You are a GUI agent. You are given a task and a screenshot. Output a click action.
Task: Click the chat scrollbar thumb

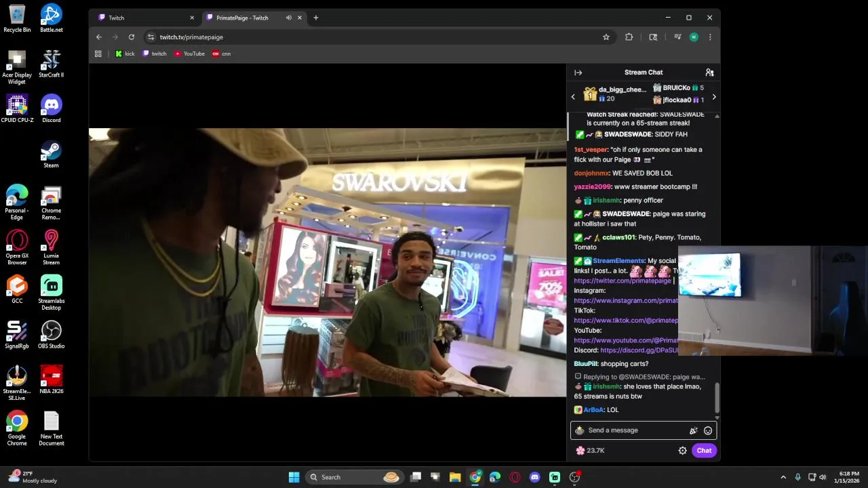click(717, 396)
